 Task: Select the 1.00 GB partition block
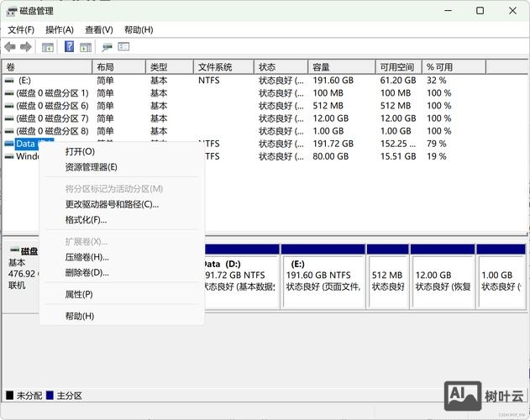click(x=501, y=276)
